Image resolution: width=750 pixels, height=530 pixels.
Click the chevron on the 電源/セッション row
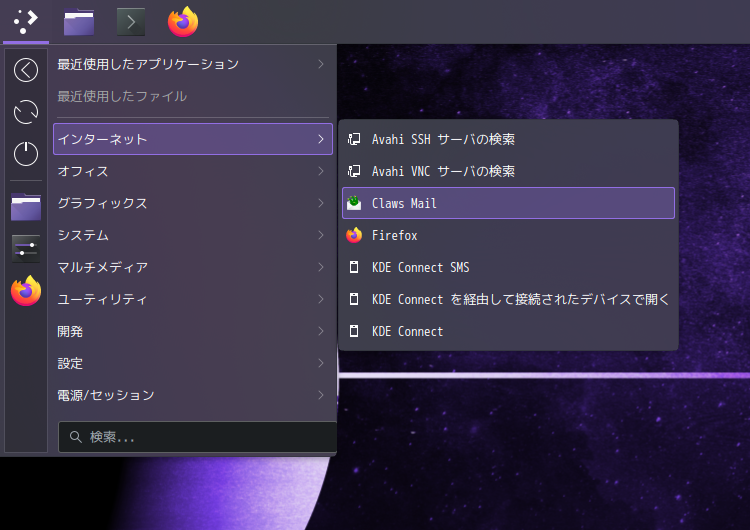pyautogui.click(x=321, y=395)
